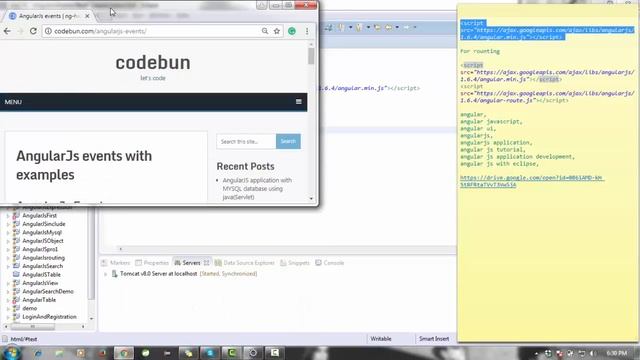This screenshot has width=640, height=360.
Task: Switch to the Data Source Explorer tab
Action: coord(244,263)
